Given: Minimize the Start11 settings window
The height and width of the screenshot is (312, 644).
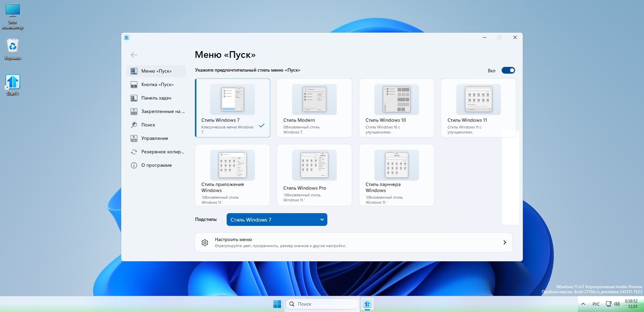Looking at the screenshot, I should pos(485,37).
